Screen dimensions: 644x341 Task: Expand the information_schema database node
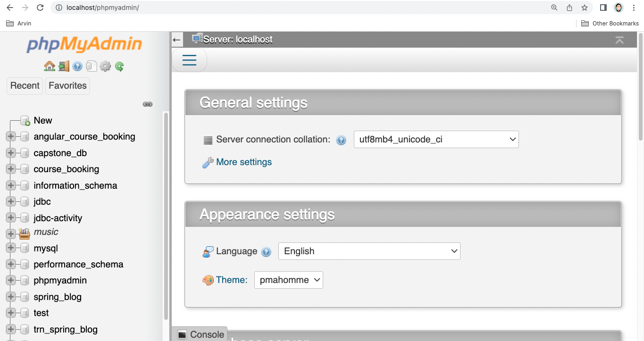10,186
